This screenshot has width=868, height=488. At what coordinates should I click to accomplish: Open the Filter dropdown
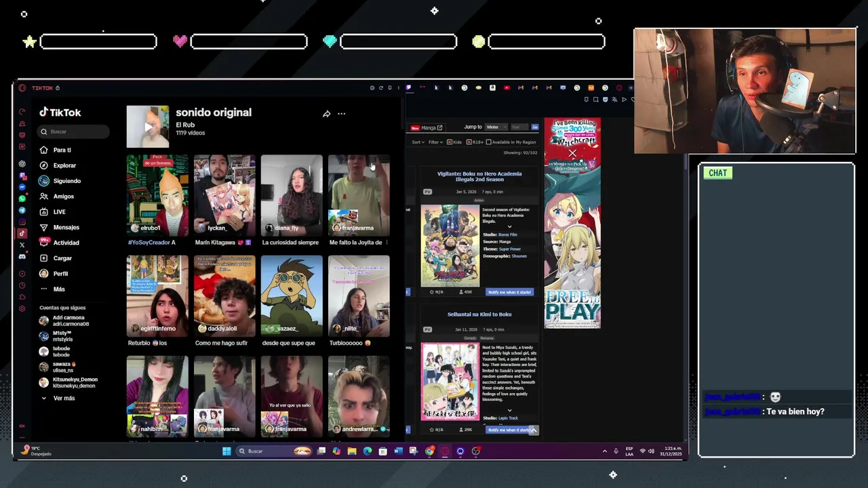tap(435, 142)
